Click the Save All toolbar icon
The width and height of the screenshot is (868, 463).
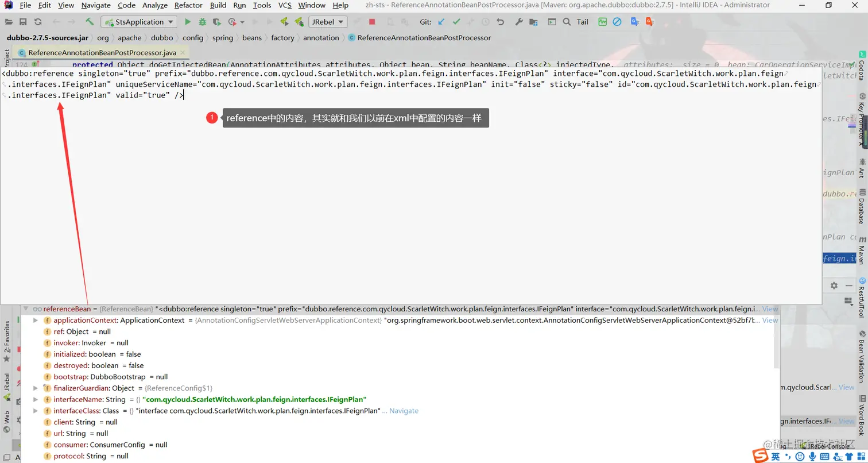[x=23, y=22]
